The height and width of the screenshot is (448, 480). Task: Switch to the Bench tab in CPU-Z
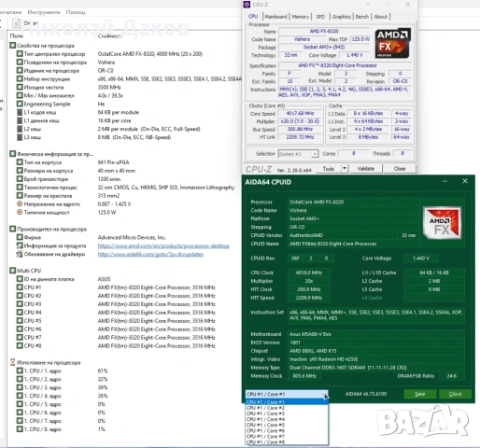(362, 17)
